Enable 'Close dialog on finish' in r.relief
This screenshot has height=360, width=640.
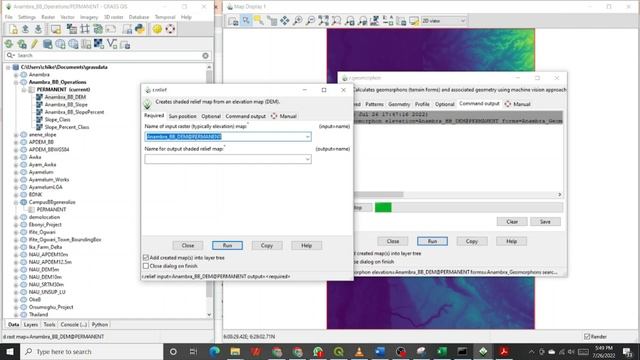click(146, 266)
